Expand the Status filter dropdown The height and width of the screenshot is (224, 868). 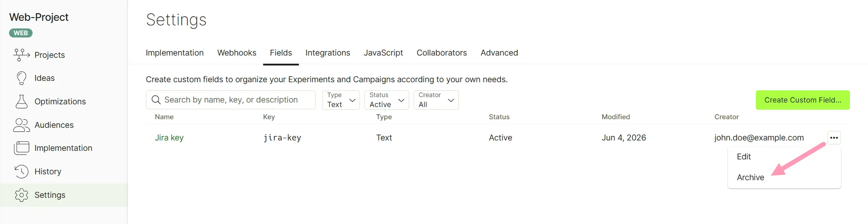pyautogui.click(x=387, y=100)
